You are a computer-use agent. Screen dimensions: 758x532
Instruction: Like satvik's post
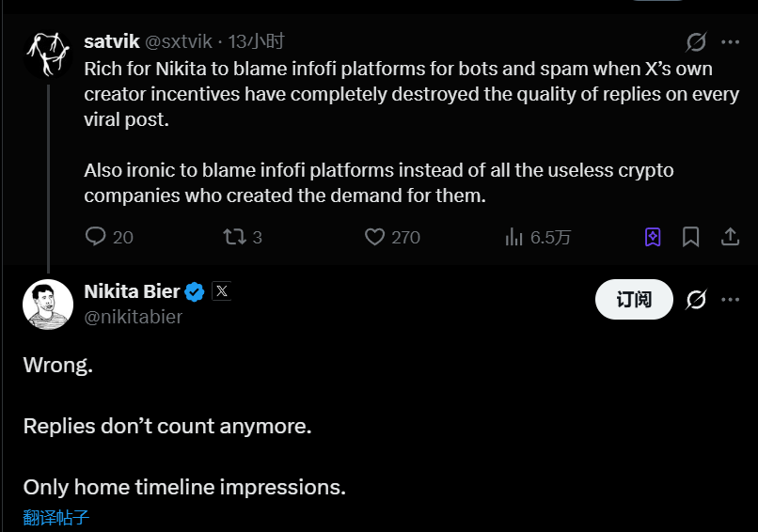375,237
